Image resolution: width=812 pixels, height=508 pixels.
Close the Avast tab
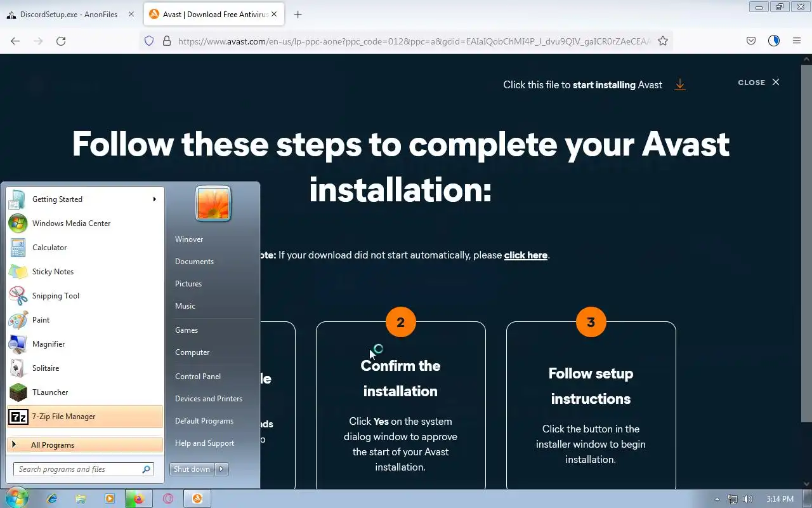click(x=274, y=14)
